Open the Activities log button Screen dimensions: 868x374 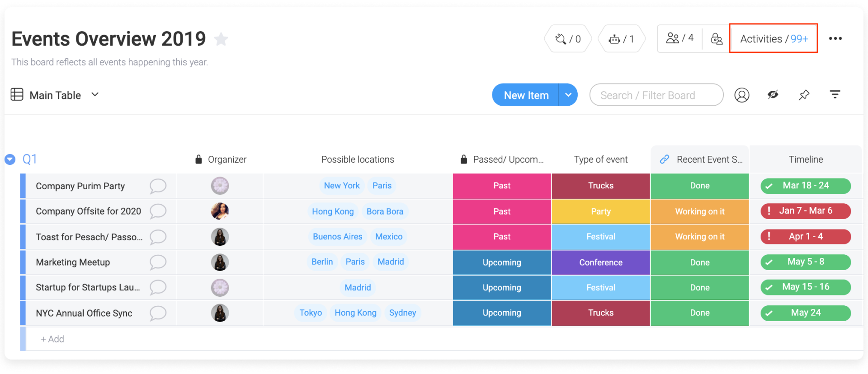tap(774, 39)
